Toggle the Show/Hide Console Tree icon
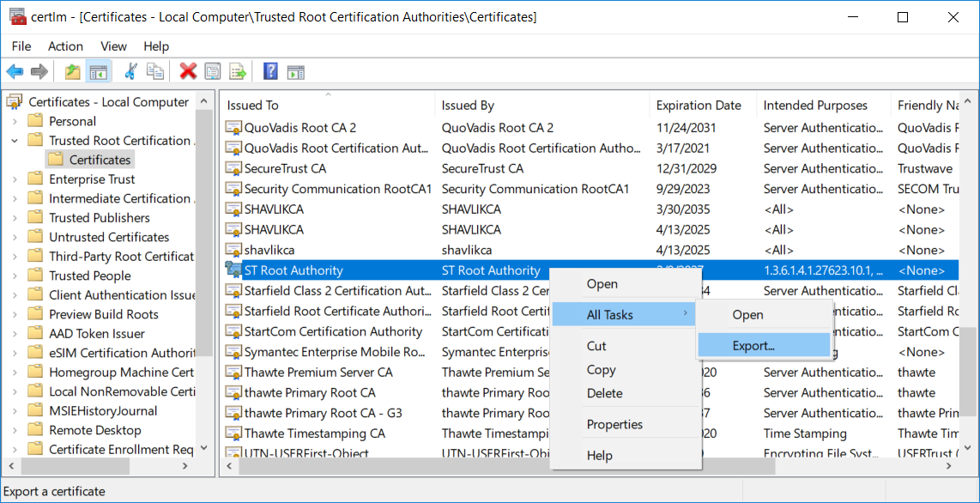Image resolution: width=980 pixels, height=503 pixels. click(x=98, y=71)
